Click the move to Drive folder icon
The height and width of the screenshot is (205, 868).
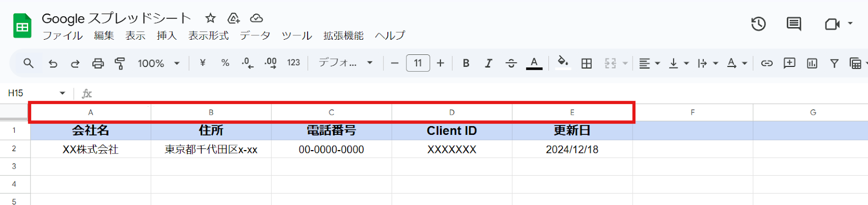point(233,18)
